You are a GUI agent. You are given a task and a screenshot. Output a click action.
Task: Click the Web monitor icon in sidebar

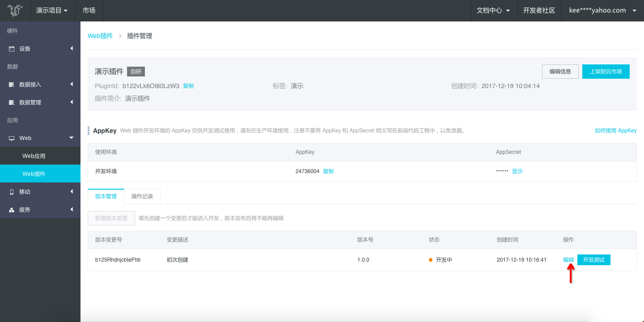coord(12,138)
